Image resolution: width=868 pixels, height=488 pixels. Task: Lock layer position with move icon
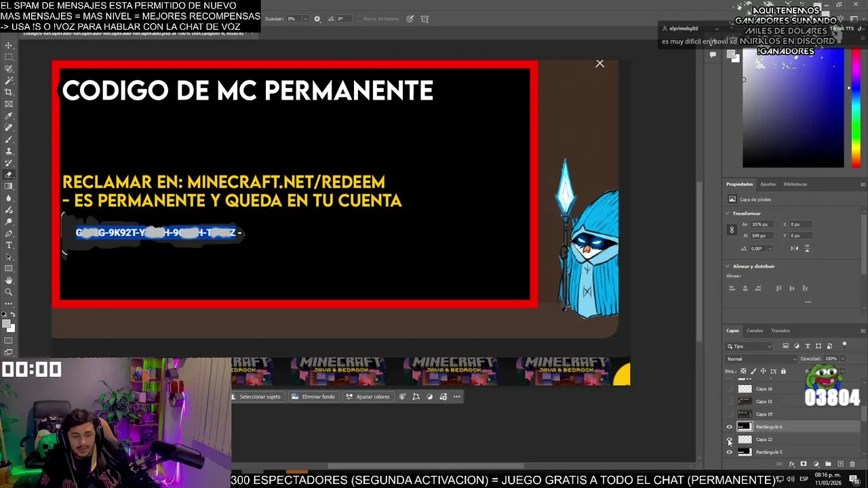point(763,371)
